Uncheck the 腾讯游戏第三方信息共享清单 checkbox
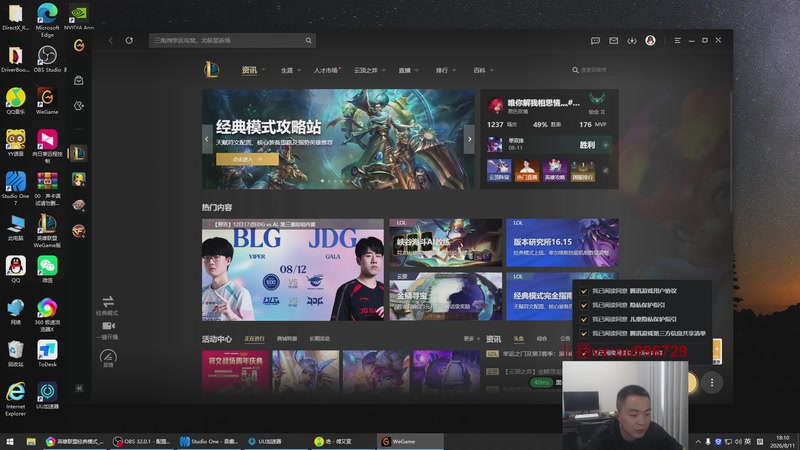 [584, 334]
